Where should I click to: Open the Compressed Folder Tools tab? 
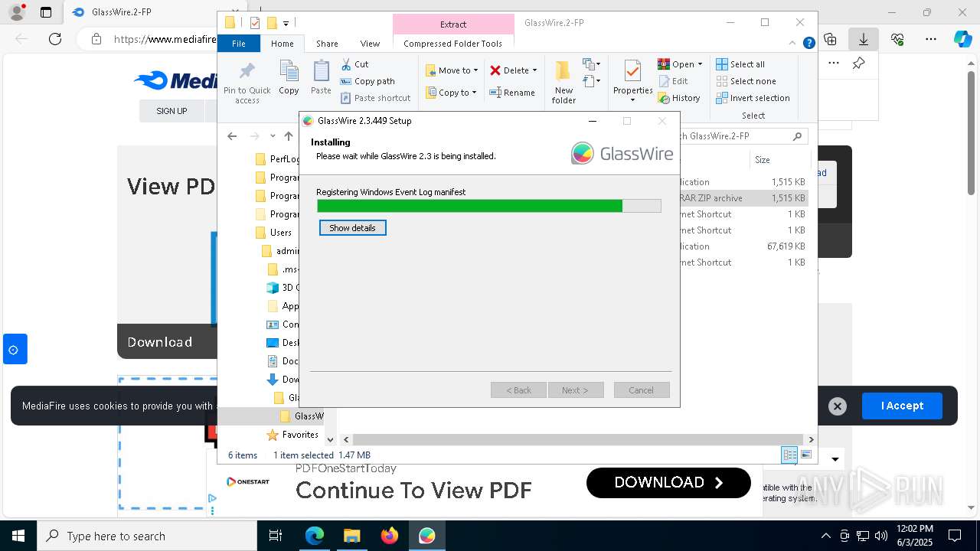[x=453, y=44]
